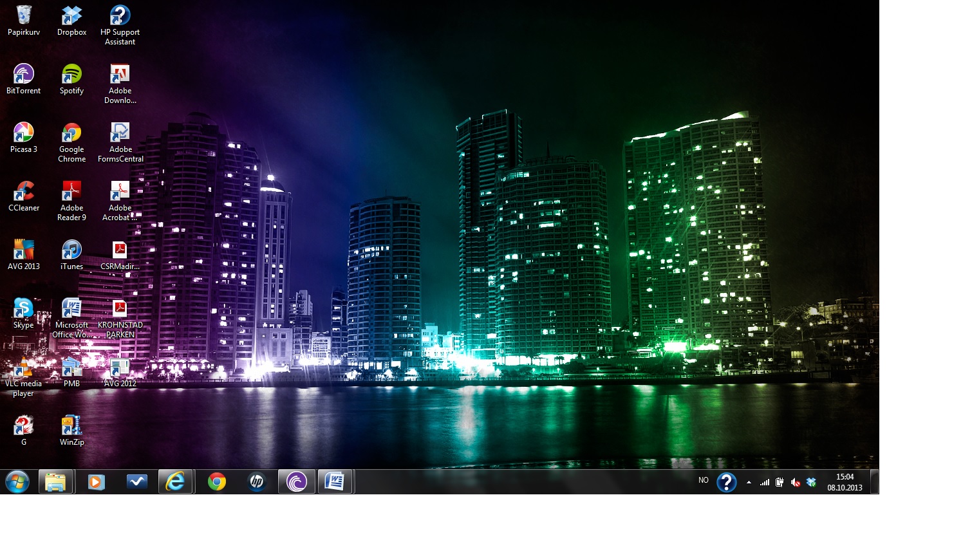Select the Picasa 3 desktop icon
972x560 pixels.
pos(24,138)
